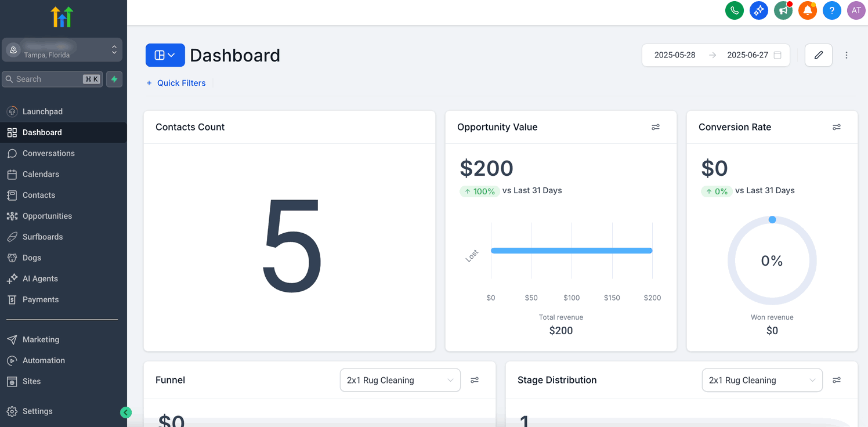Screen dimensions: 868x427
Task: Open the three-dot dashboard options menu
Action: 847,55
